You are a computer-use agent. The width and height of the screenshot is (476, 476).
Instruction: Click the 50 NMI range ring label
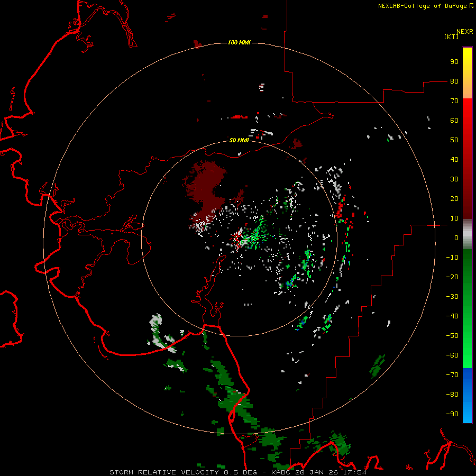coord(239,140)
